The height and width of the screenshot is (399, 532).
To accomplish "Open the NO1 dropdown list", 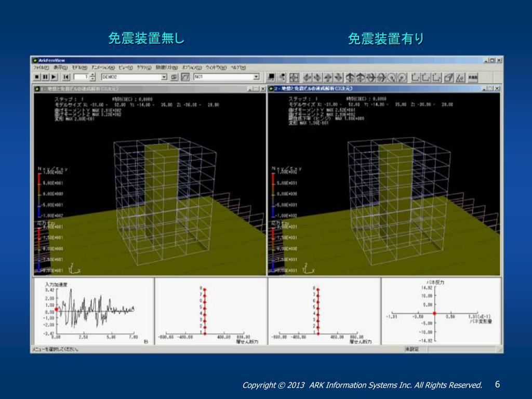I will click(256, 77).
